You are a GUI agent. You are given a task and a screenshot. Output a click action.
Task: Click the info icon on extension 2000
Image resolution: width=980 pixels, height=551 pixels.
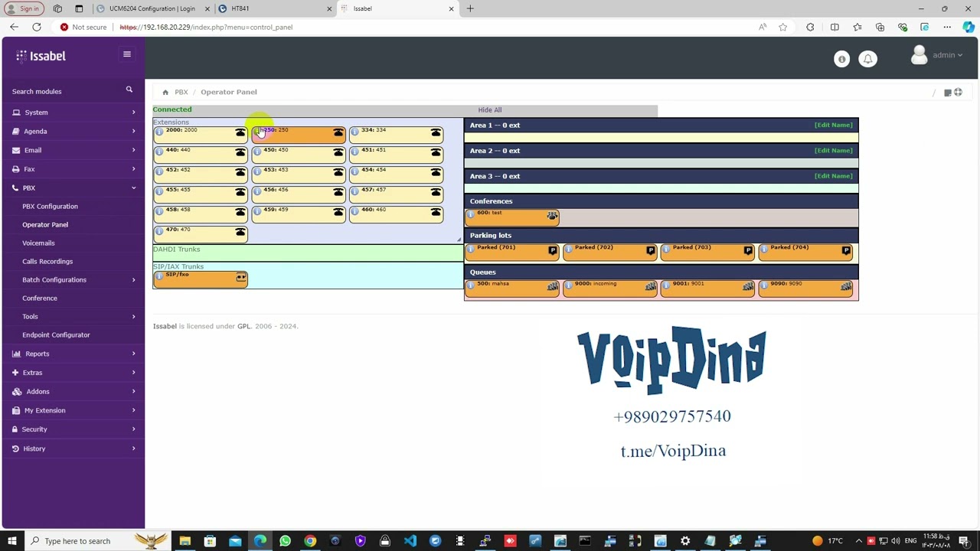click(x=159, y=132)
